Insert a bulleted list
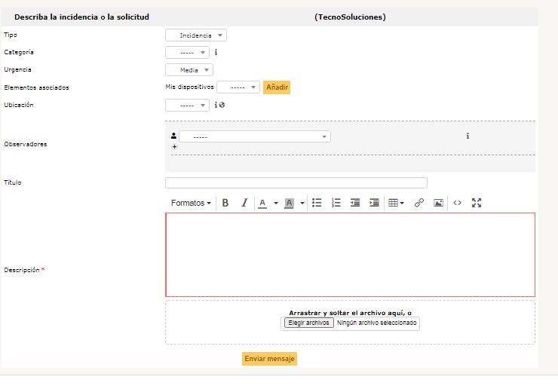This screenshot has height=392, width=558. point(317,203)
